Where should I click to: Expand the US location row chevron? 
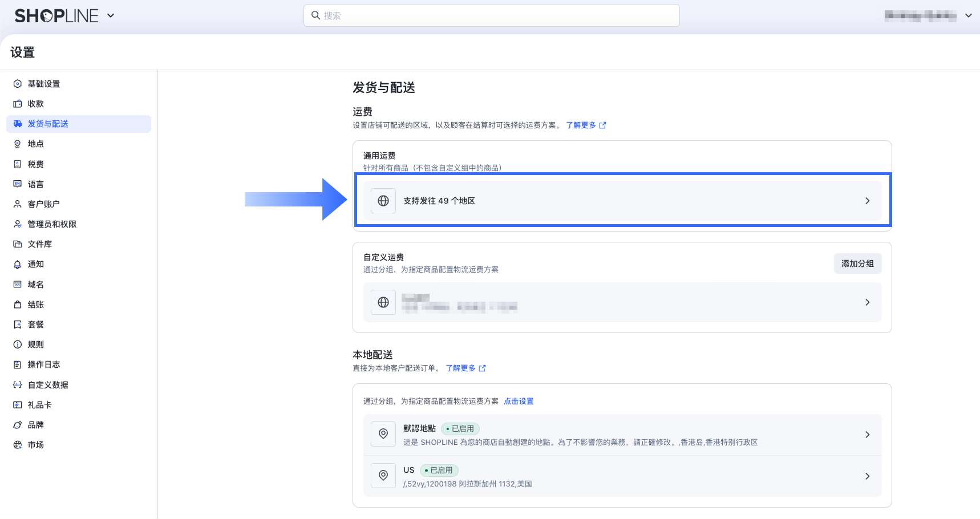[x=867, y=476]
